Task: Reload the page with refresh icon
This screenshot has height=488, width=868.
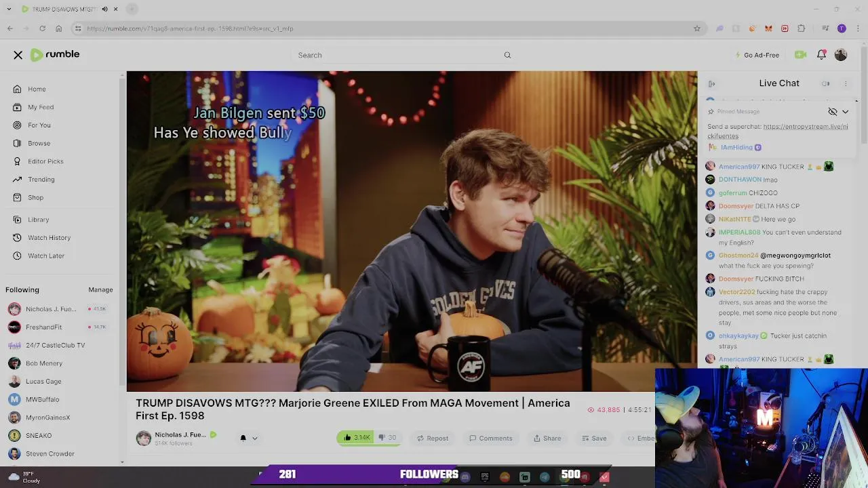Action: coord(42,28)
